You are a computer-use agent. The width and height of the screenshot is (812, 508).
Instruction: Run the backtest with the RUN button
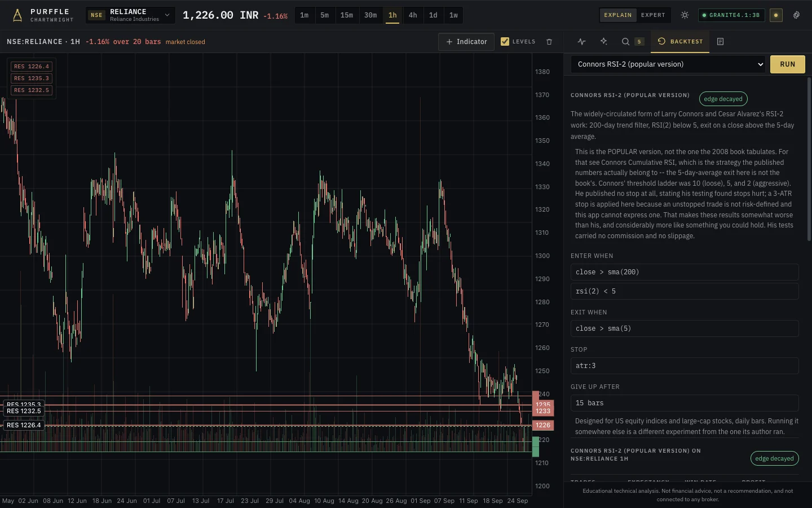tap(788, 64)
